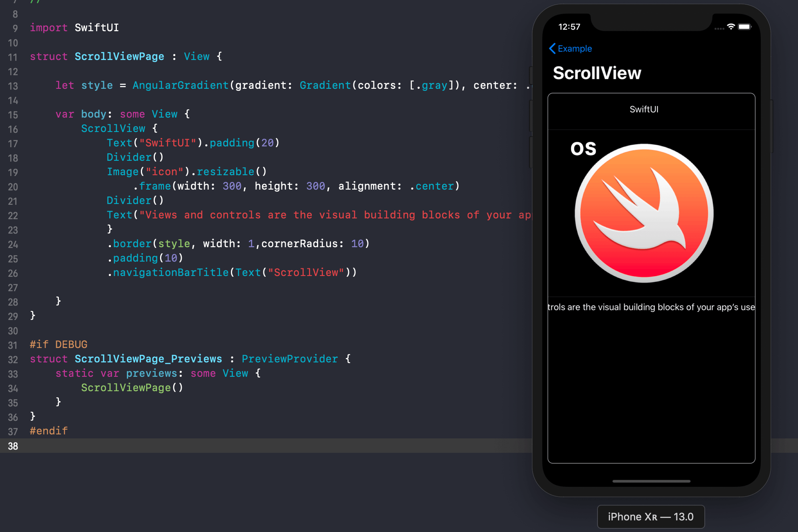798x532 pixels.
Task: Tap the 12:57 clock in simulator status bar
Action: [x=570, y=27]
